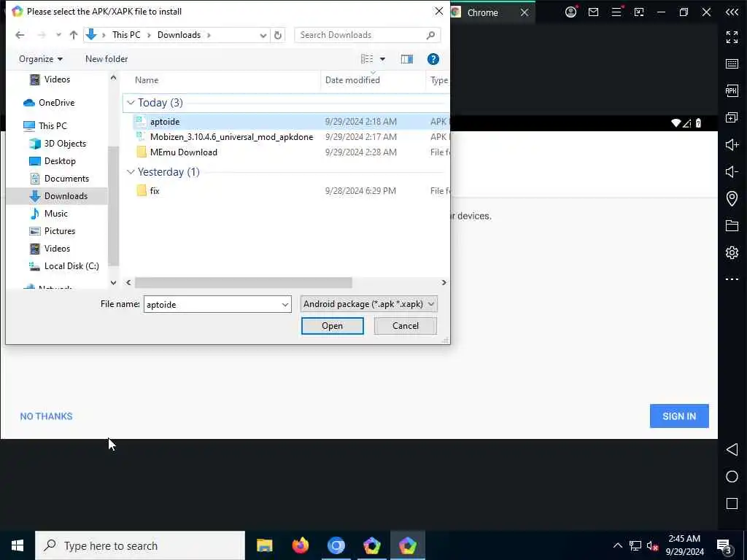The width and height of the screenshot is (747, 560).
Task: Open the MEmu mail message icon
Action: (x=593, y=12)
